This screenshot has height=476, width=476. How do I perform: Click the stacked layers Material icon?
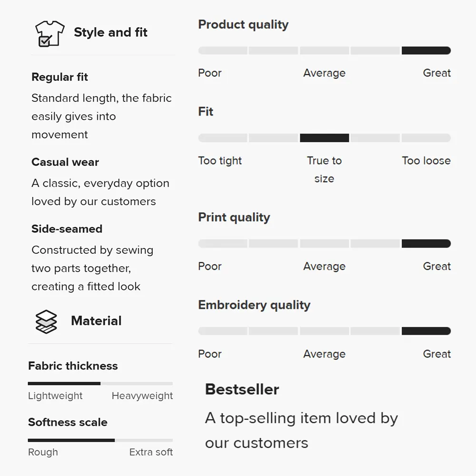[46, 322]
